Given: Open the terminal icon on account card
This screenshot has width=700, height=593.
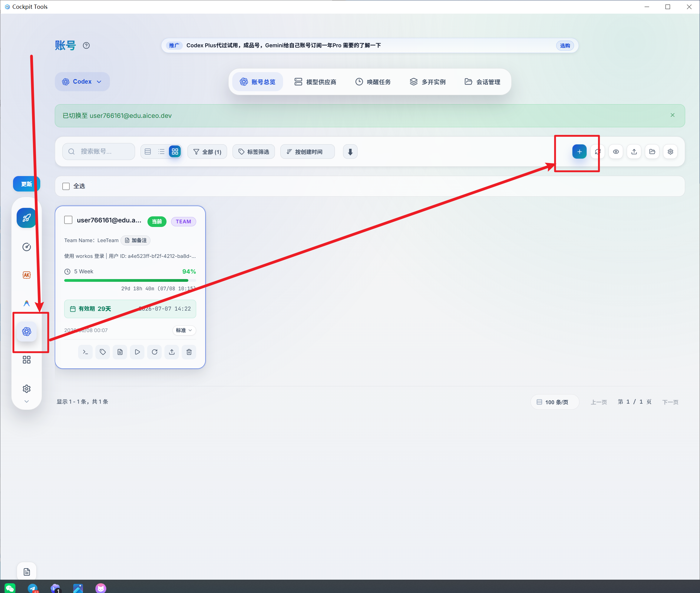Looking at the screenshot, I should coord(85,352).
